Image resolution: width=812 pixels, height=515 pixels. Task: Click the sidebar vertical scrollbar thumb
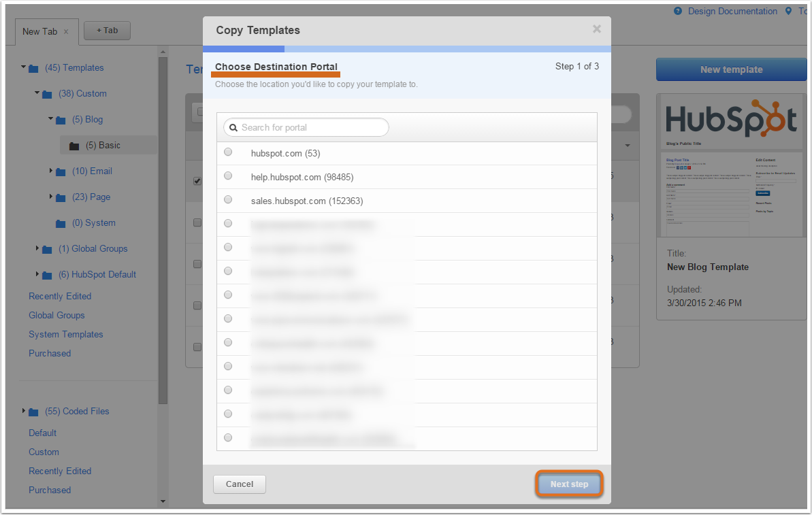(163, 231)
